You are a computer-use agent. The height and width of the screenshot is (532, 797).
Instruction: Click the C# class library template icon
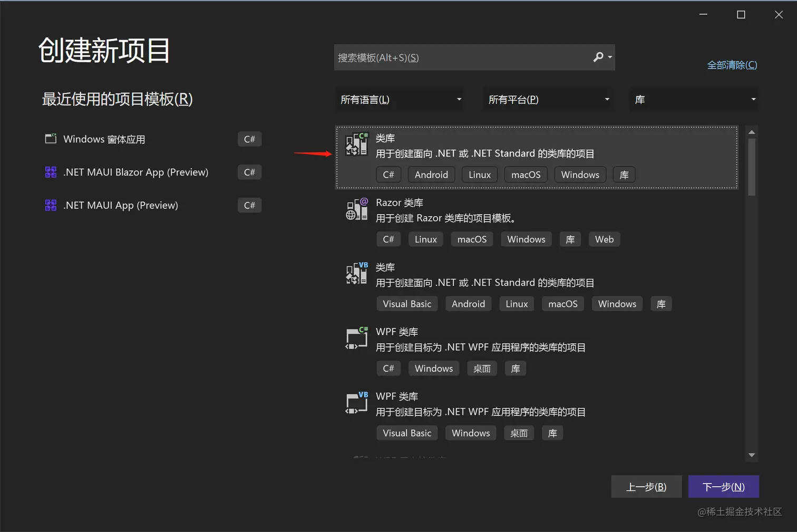coord(357,144)
